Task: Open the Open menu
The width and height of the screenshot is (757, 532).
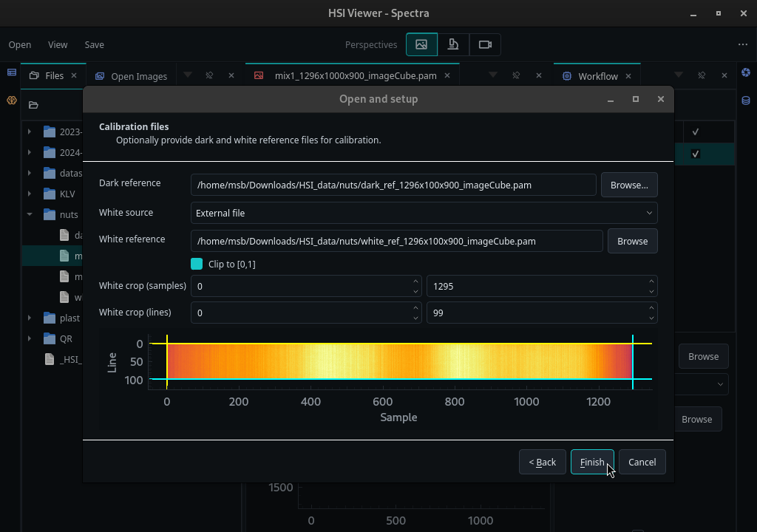Action: (x=20, y=44)
